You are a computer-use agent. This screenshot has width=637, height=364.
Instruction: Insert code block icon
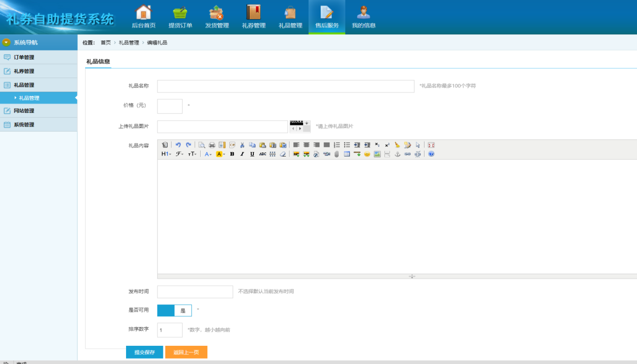coord(233,145)
